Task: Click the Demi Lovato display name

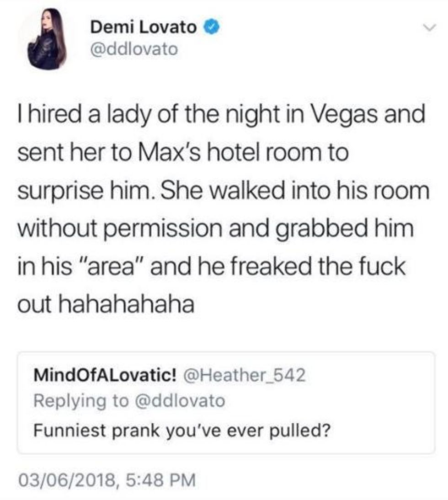Action: (144, 27)
